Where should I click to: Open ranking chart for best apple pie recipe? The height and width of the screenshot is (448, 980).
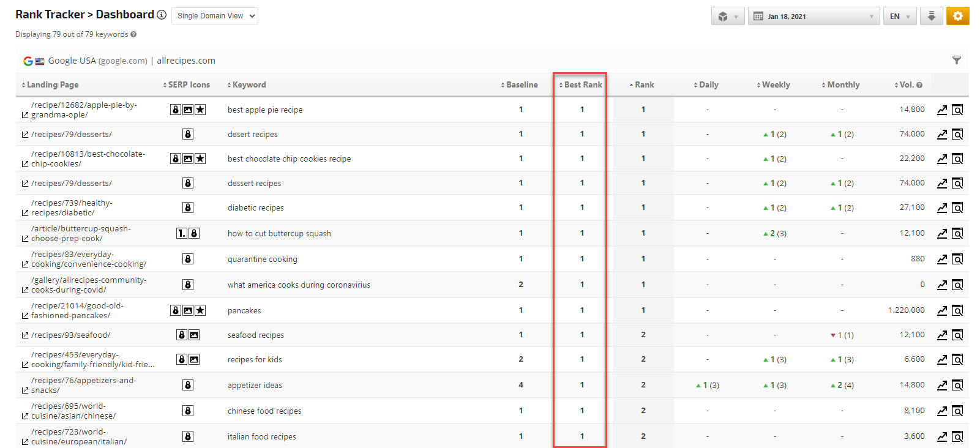[942, 110]
